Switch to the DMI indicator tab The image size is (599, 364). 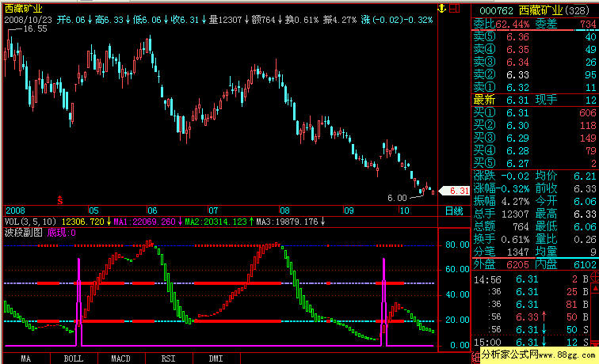tap(216, 358)
